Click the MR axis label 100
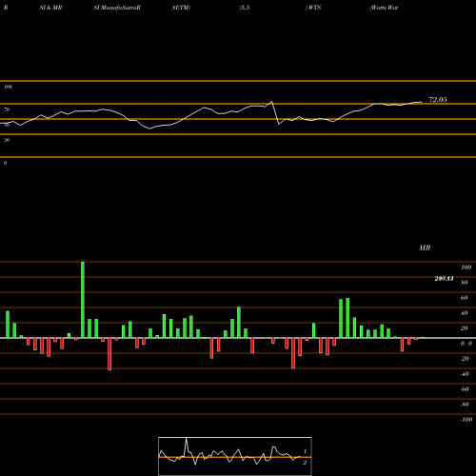The height and width of the screenshot is (476, 476). [x=466, y=268]
